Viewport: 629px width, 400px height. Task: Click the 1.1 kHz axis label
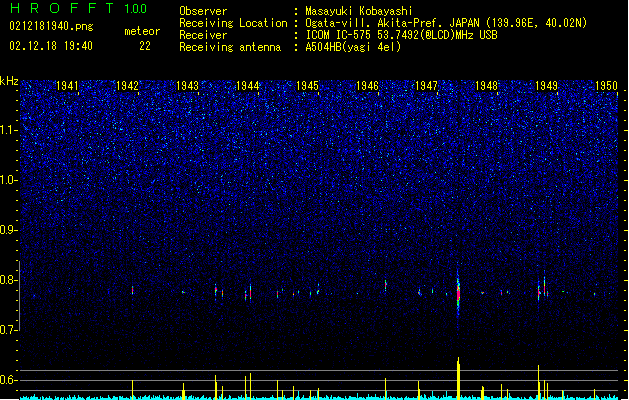point(8,130)
